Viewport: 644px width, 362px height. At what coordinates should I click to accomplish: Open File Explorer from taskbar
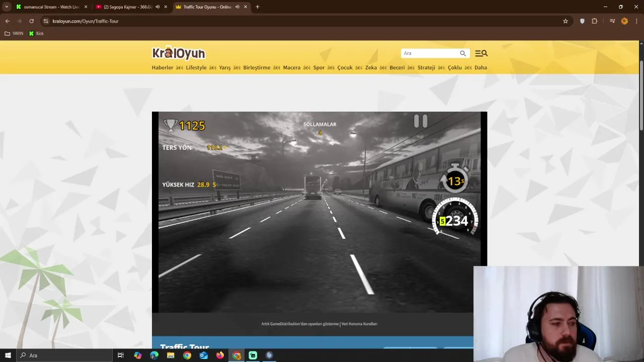click(171, 355)
